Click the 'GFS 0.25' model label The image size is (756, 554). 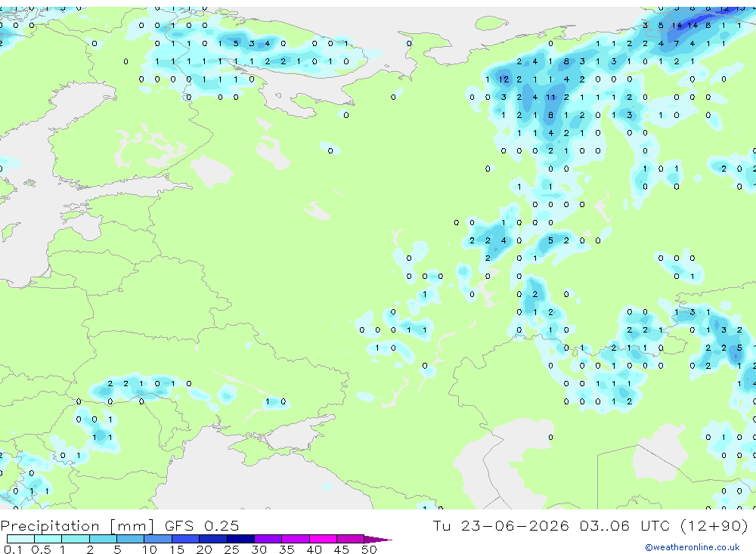tap(202, 525)
